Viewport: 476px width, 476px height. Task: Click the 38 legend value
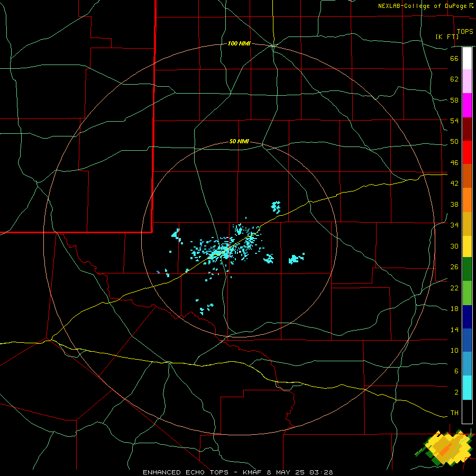454,204
